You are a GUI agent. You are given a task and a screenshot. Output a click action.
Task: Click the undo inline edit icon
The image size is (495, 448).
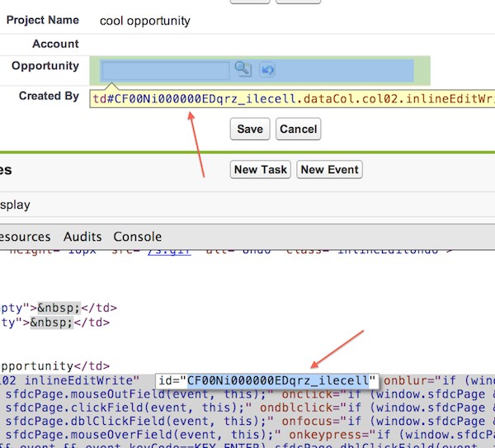click(x=267, y=71)
